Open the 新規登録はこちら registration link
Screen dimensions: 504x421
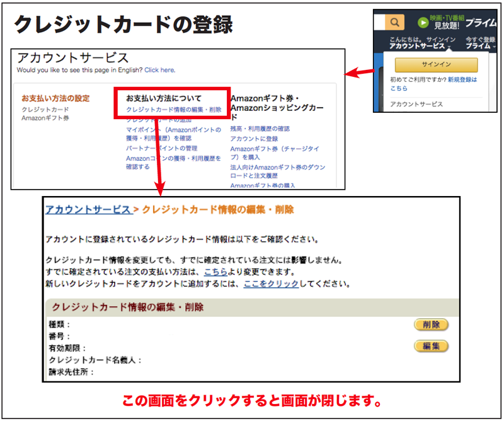point(433,84)
